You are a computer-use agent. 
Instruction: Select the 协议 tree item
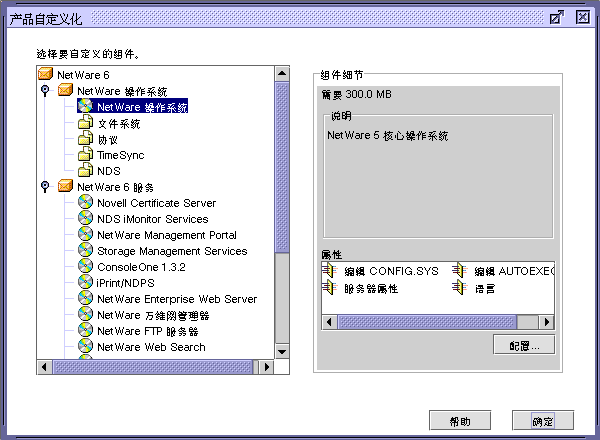108,140
